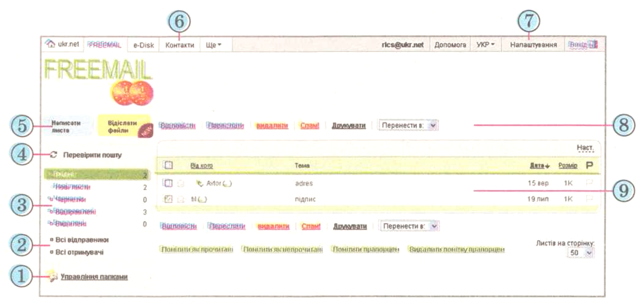Screen dimensions: 644x306
Task: Expand the Ще menu
Action: (213, 44)
